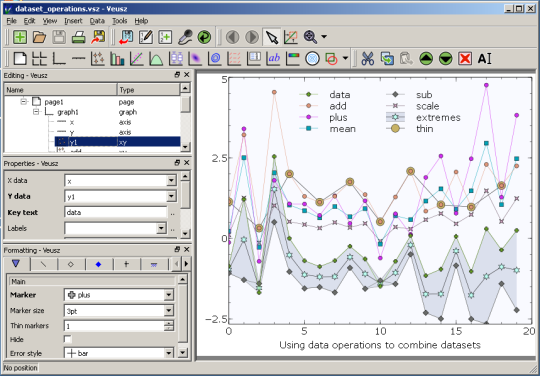
Task: Open a document with the folder icon
Action: (39, 37)
